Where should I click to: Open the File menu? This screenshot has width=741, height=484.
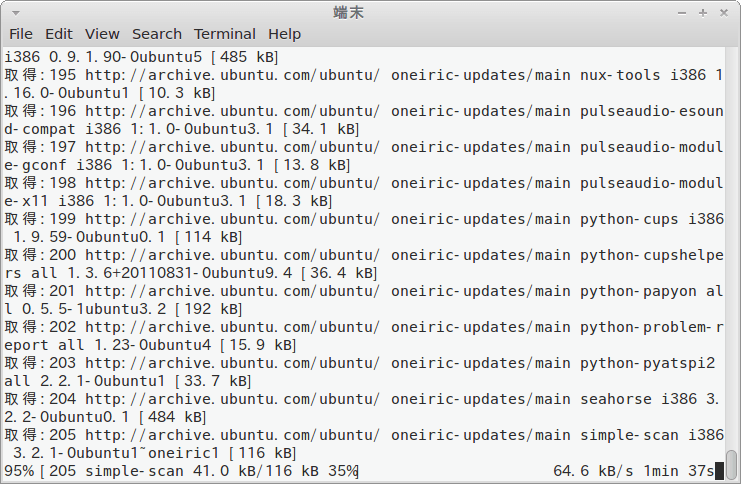[21, 34]
